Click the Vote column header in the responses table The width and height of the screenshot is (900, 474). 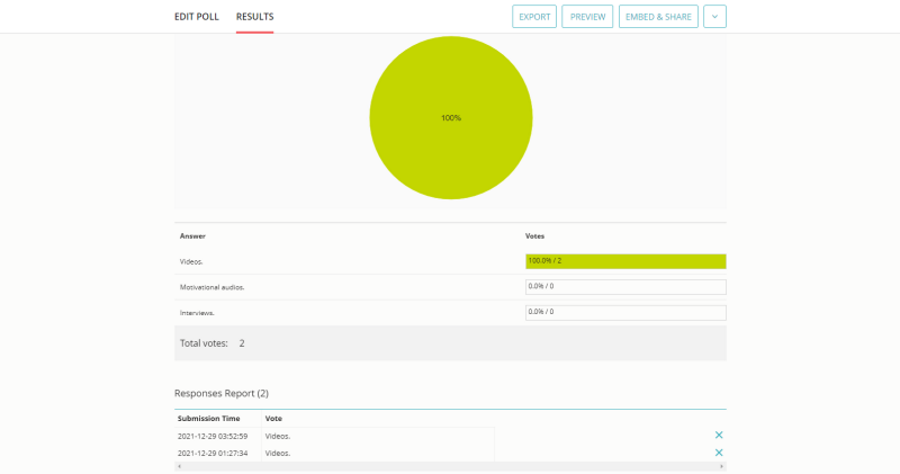click(x=273, y=418)
